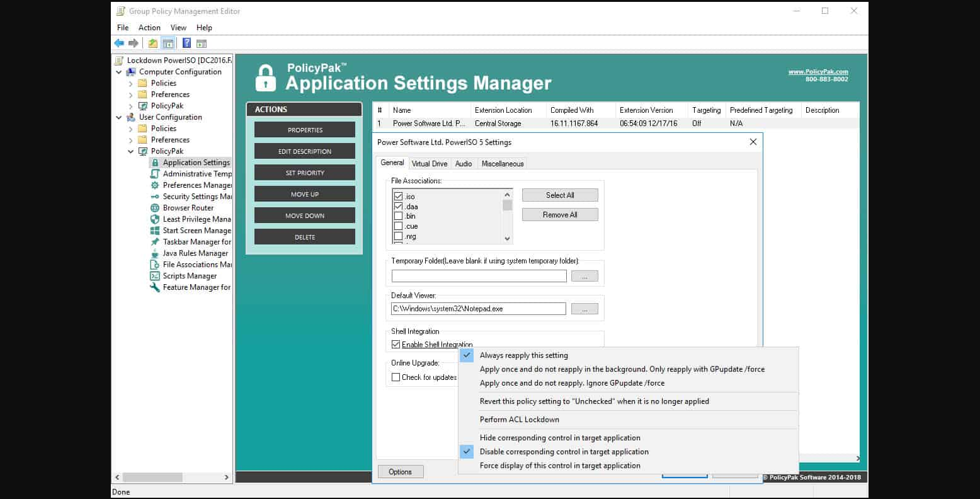Expand Policies under Computer Configuration

(131, 83)
